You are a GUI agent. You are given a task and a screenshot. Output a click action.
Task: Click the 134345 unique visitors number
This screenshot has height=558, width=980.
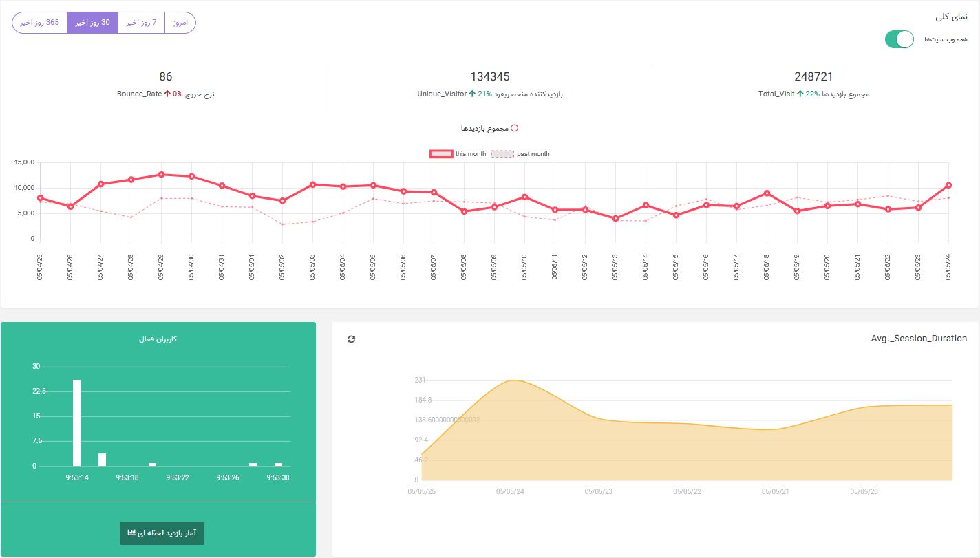(490, 76)
